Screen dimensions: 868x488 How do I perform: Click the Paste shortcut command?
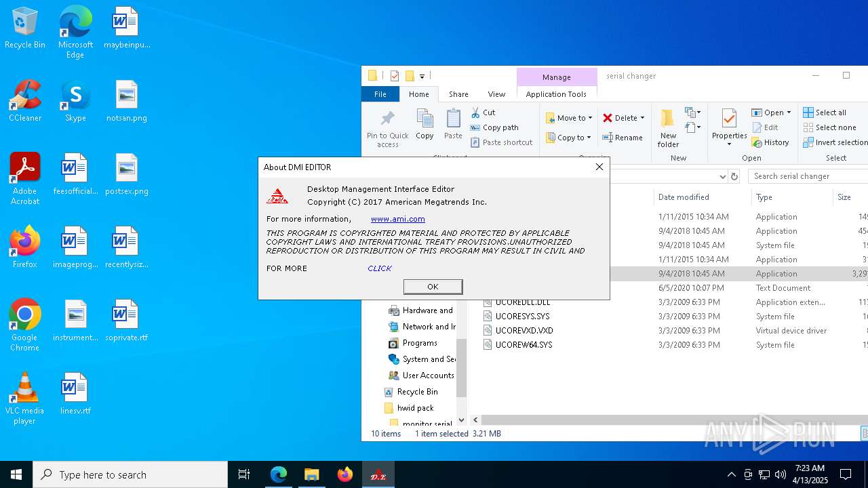click(501, 142)
